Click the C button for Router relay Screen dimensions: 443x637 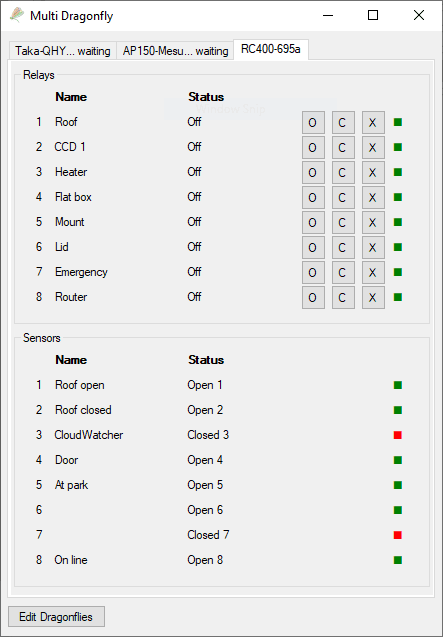click(343, 297)
